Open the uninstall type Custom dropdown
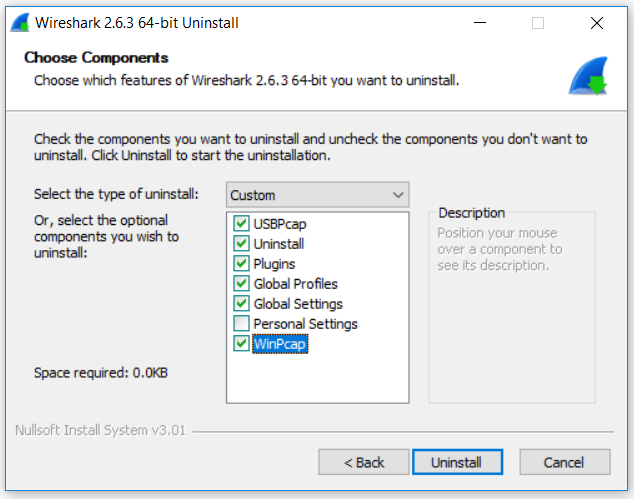Screen dimensions: 634x499 coord(317,195)
